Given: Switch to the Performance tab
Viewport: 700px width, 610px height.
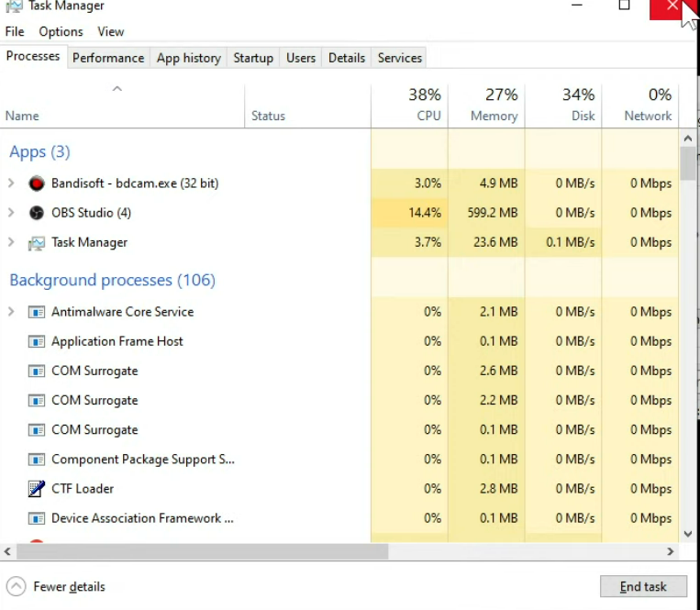Looking at the screenshot, I should pyautogui.click(x=108, y=58).
